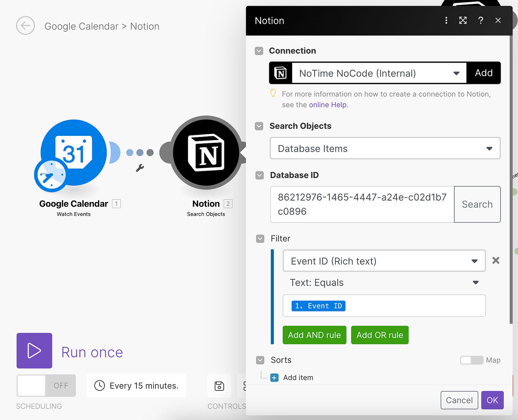Screen dimensions: 518x420
Task: Collapse the Sorts section
Action: click(260, 360)
